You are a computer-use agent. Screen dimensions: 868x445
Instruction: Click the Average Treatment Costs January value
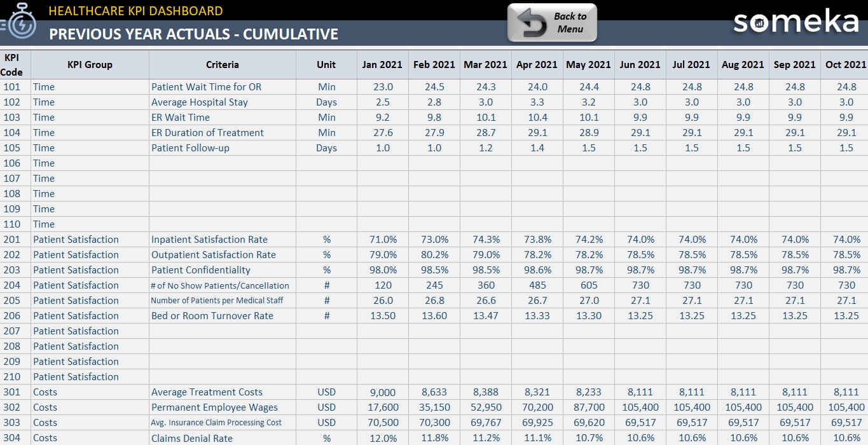(x=382, y=392)
